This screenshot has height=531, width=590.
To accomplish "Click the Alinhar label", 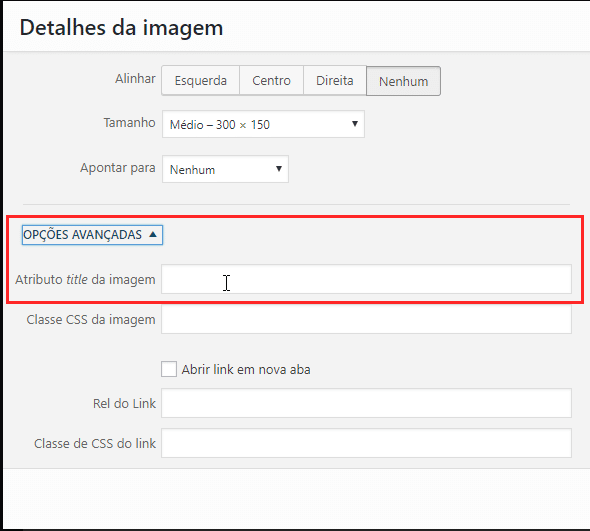I will pos(135,79).
